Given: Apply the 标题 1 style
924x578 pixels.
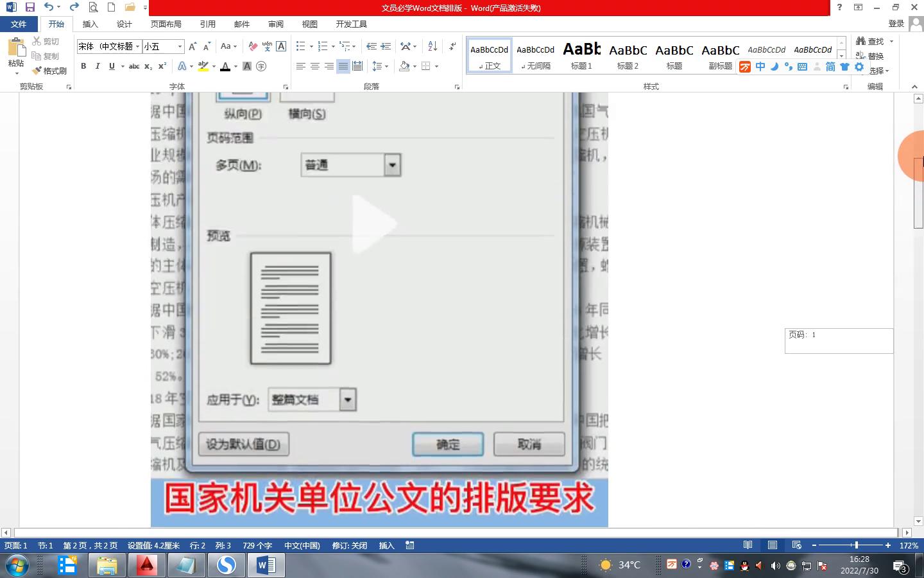Looking at the screenshot, I should click(x=581, y=55).
